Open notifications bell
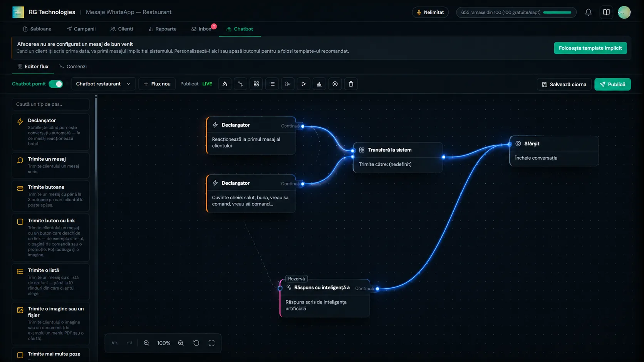This screenshot has height=362, width=644. click(588, 12)
